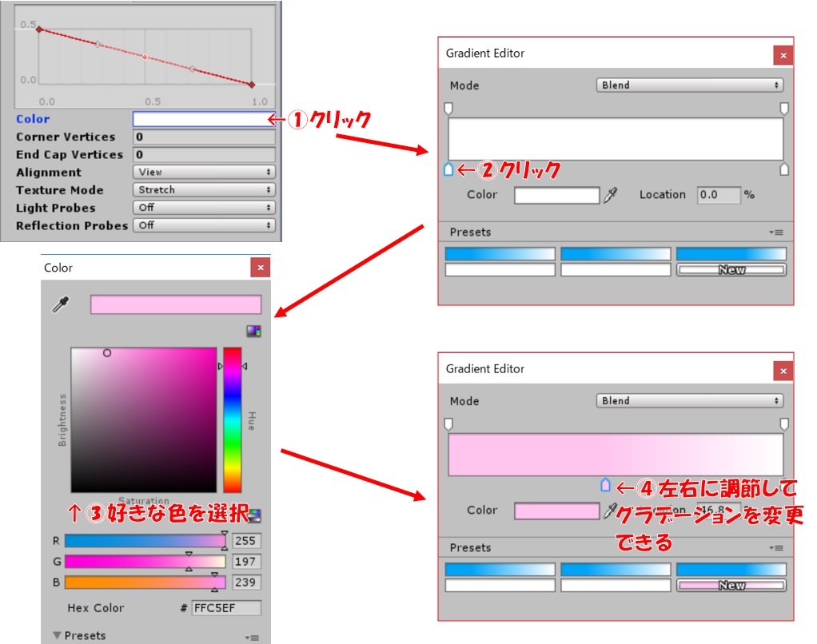Click the New preset button in top Gradient Editor
Image resolution: width=817 pixels, height=644 pixels.
coord(731,270)
